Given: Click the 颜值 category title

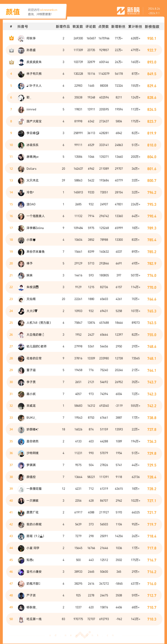Looking at the screenshot, I should [x=13, y=12].
